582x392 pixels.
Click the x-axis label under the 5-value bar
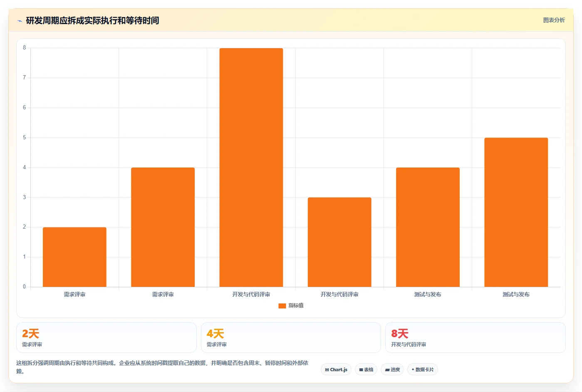click(516, 294)
